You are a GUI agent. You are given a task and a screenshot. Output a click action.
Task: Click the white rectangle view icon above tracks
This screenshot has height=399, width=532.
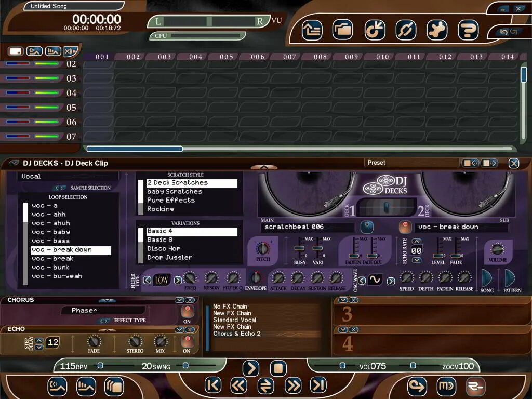coord(16,51)
